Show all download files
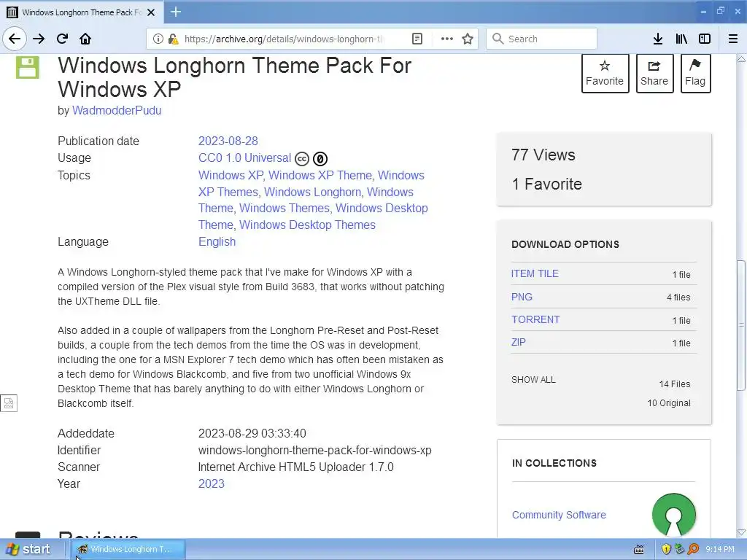This screenshot has height=560, width=747. click(533, 379)
